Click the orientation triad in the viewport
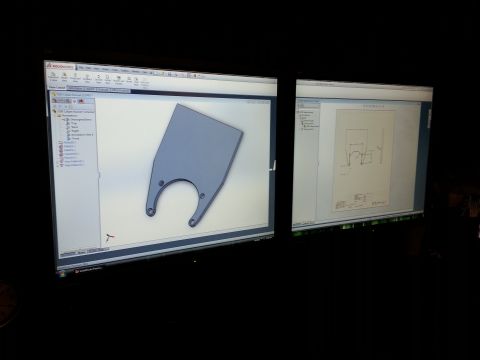 point(109,237)
